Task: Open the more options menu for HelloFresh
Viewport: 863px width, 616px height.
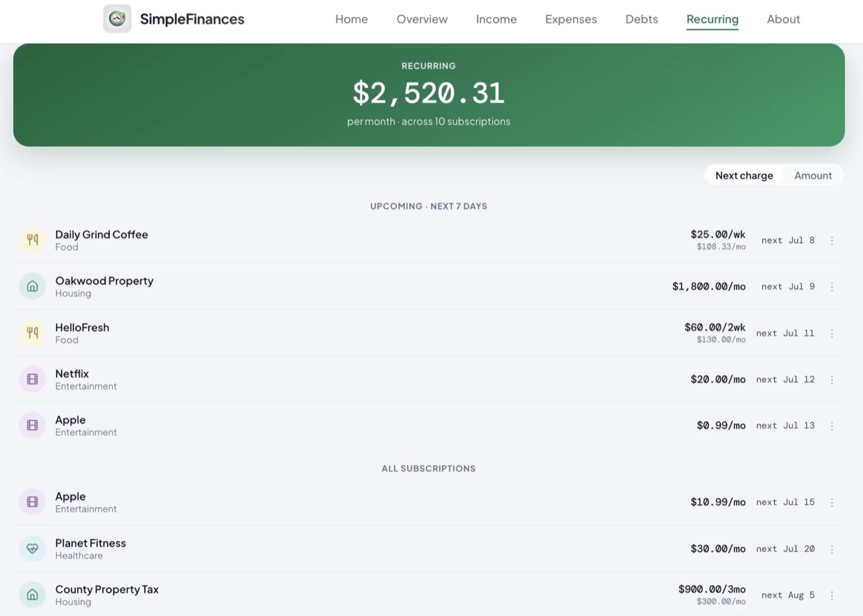Action: tap(832, 334)
